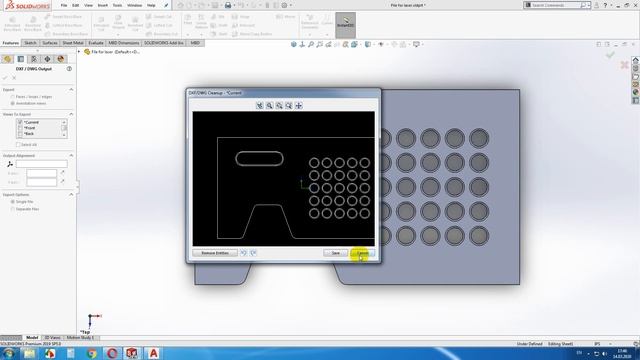Switch to the Surfaces tab
Viewport: 640px width, 360px height.
(x=50, y=43)
